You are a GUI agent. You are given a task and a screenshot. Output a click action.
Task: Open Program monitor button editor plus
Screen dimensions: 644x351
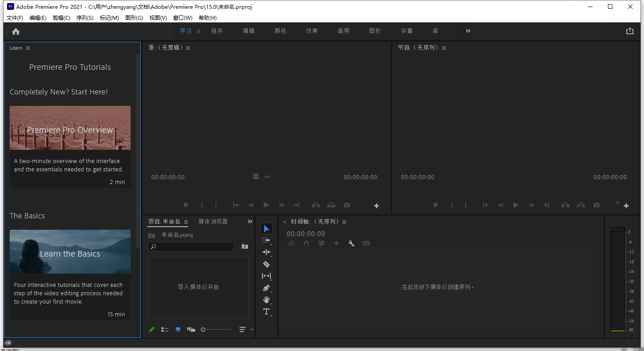click(x=626, y=206)
